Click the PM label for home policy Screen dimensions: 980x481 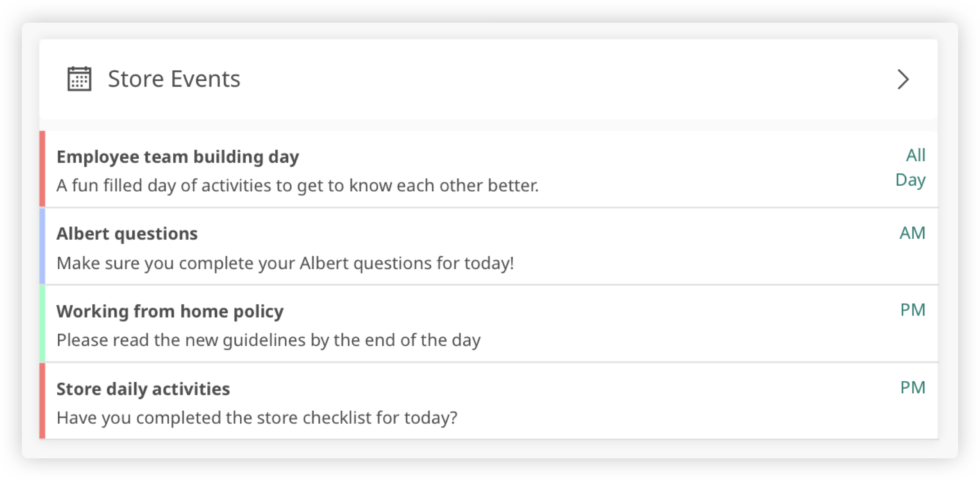912,310
